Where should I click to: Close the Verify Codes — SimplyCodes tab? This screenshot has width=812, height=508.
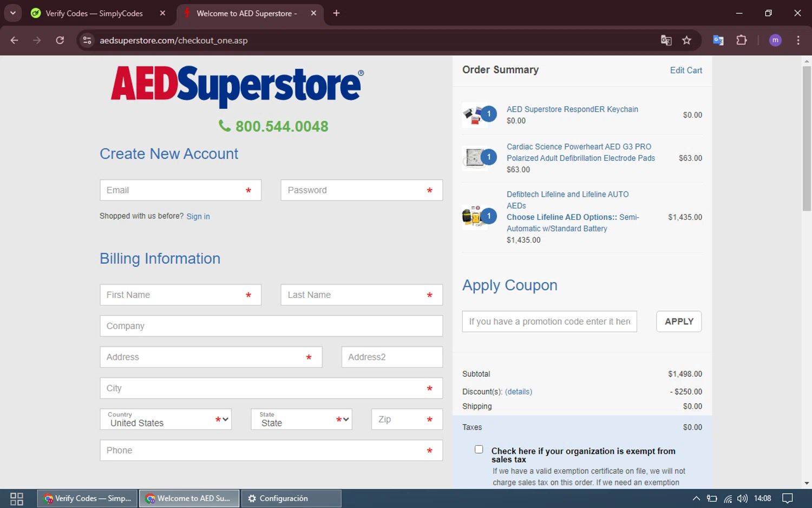click(162, 13)
